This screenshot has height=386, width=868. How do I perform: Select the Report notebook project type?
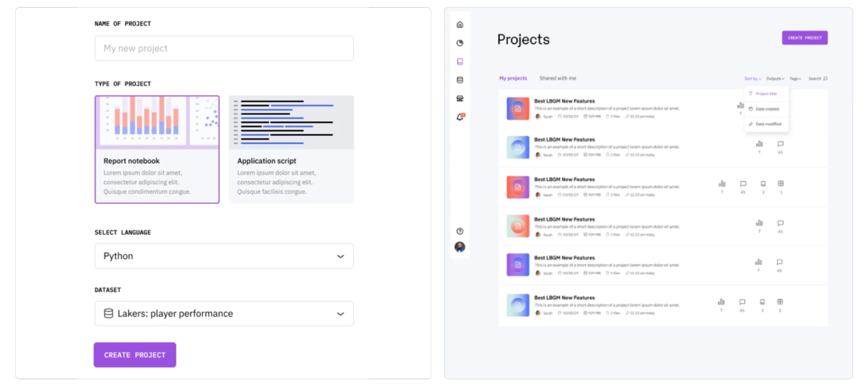coord(157,149)
